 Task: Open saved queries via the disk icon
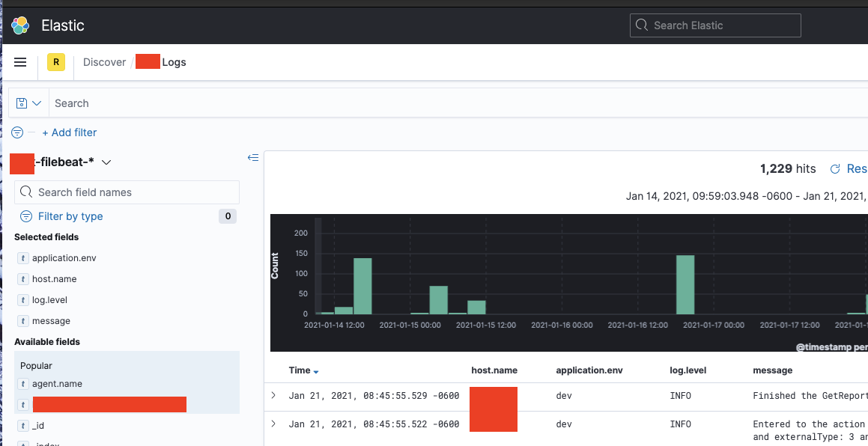pyautogui.click(x=22, y=103)
